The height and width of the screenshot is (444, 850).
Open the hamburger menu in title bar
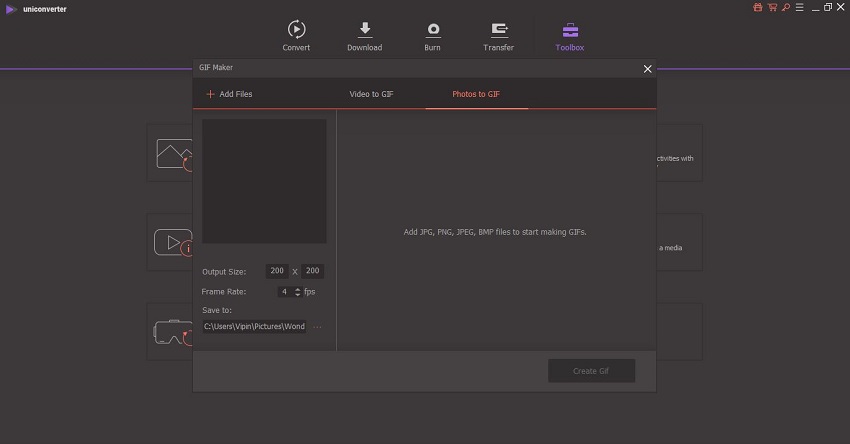(x=799, y=7)
